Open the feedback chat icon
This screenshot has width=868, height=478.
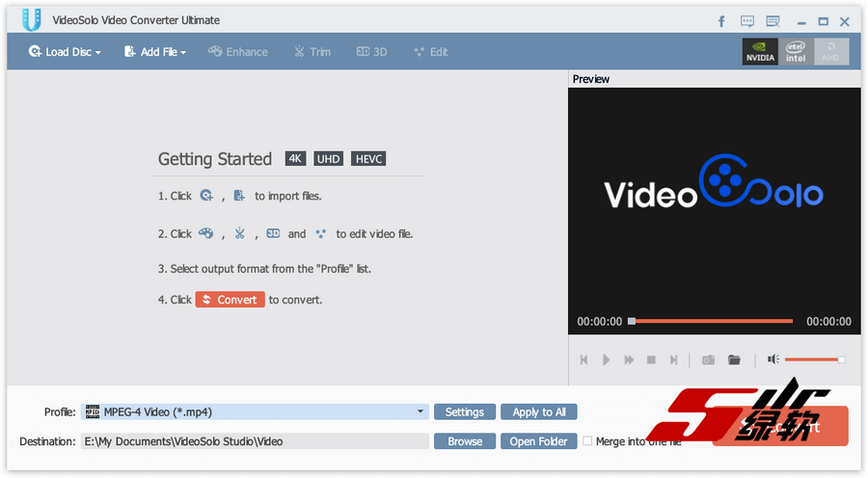click(747, 21)
